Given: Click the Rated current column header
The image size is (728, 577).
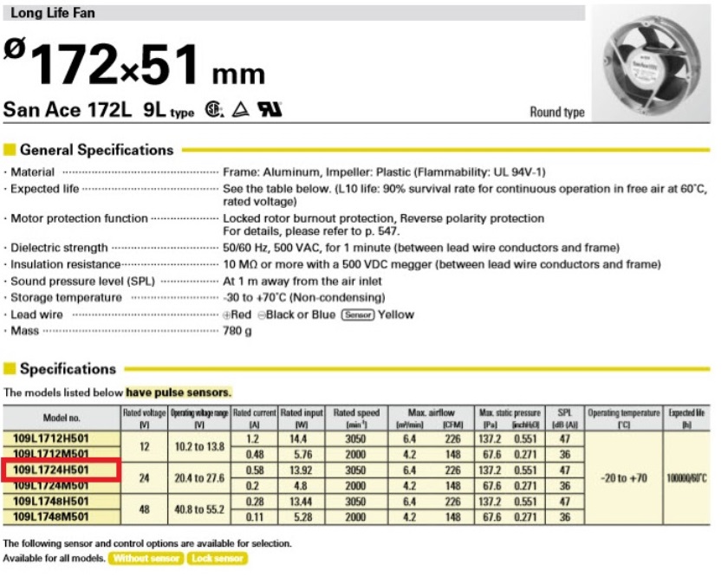Looking at the screenshot, I should coord(255,418).
